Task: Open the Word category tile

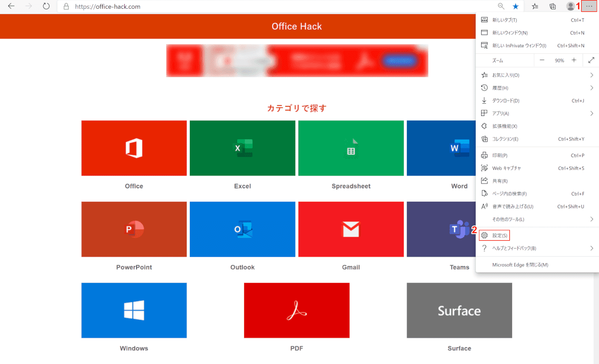Action: 441,148
